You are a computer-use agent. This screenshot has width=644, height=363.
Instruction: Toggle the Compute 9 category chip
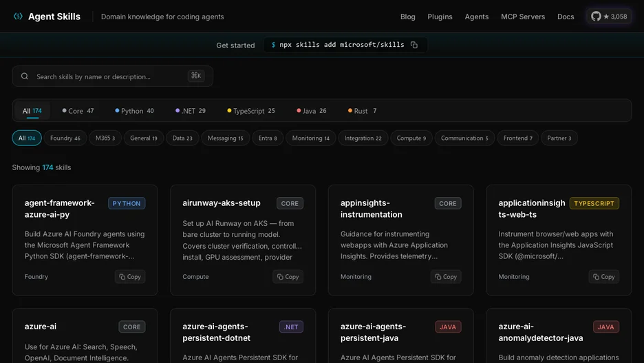(x=411, y=138)
